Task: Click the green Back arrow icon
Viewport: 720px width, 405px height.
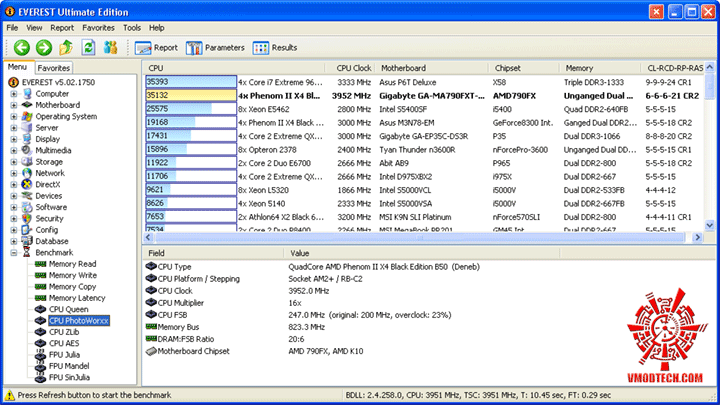Action: pos(22,47)
